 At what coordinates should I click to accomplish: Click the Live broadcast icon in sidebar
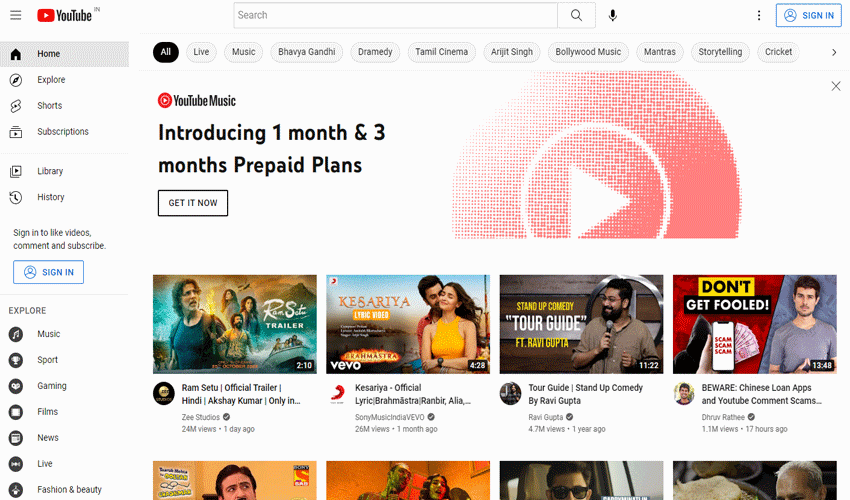pos(16,464)
